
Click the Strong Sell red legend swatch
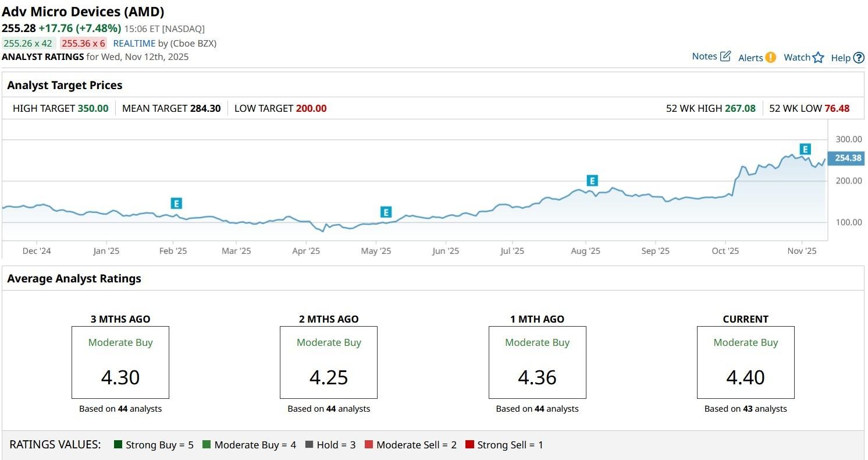pos(469,445)
